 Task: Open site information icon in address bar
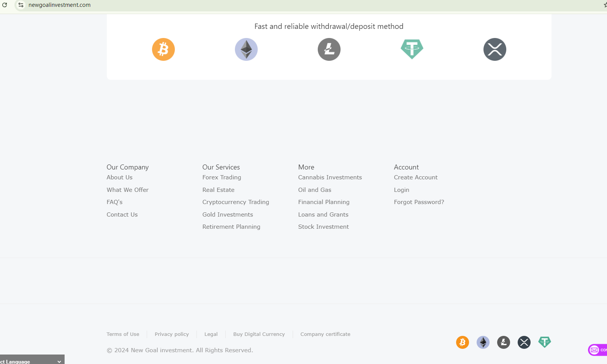[x=21, y=5]
